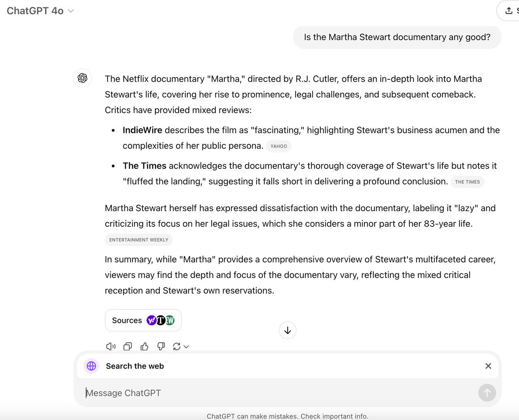Click the bold IndieWire text
Screen dimensions: 519x420
pyautogui.click(x=142, y=130)
